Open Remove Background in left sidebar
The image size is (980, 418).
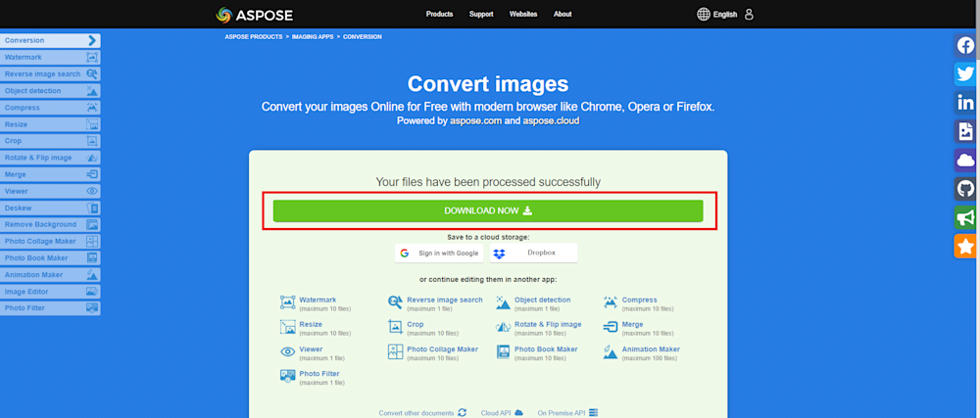tap(50, 224)
